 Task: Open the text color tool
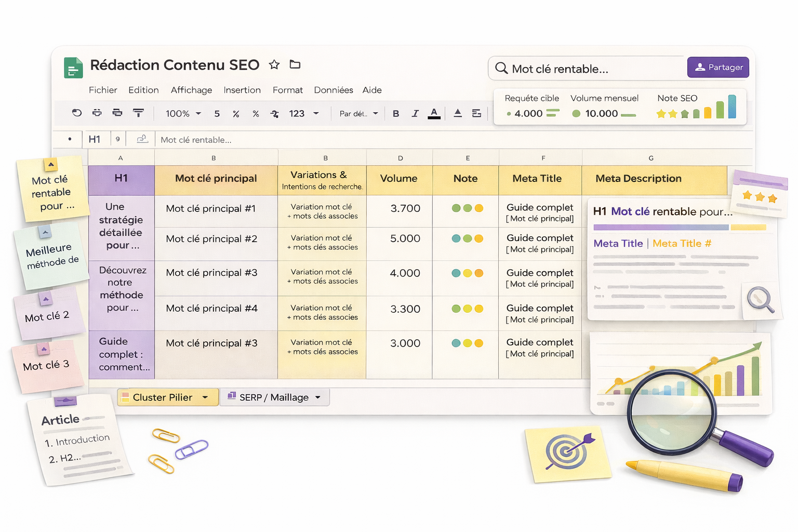point(434,113)
